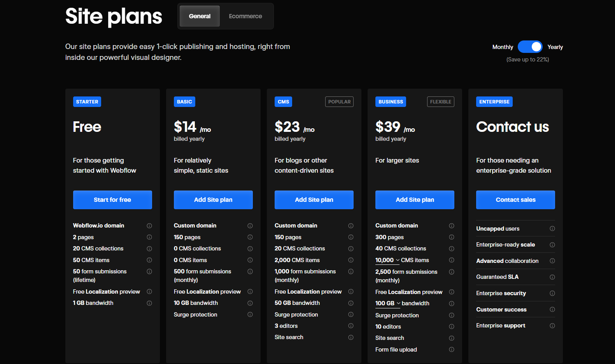Show info for 40 CMS collections in Business

[452, 249]
